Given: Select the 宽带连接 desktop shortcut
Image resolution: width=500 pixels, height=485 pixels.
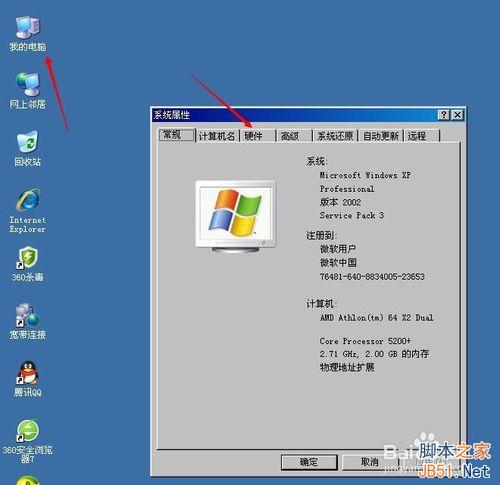Looking at the screenshot, I should (x=28, y=321).
